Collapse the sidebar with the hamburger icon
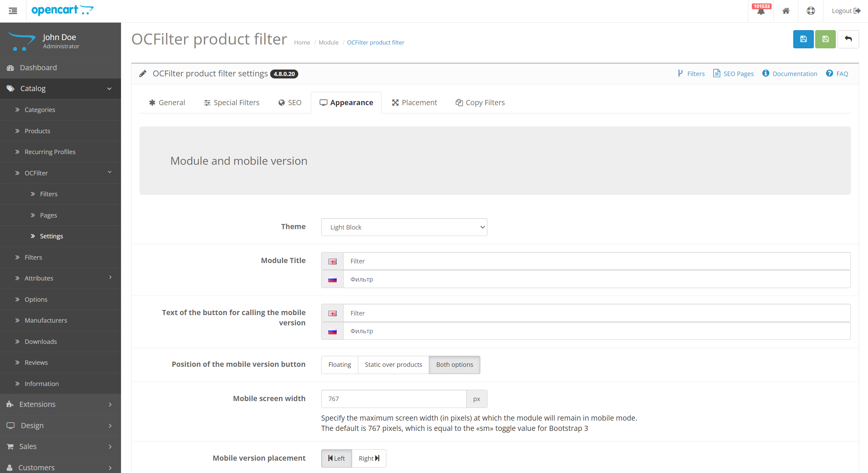 [13, 11]
